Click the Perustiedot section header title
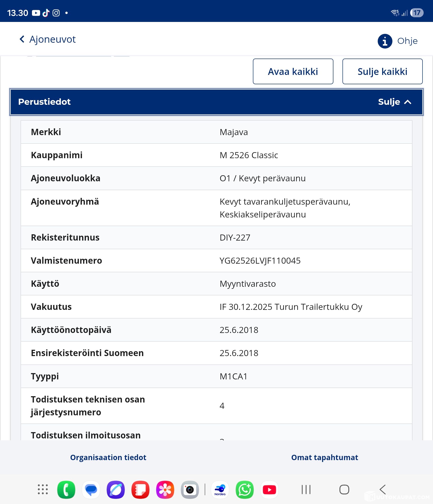 pyautogui.click(x=44, y=102)
